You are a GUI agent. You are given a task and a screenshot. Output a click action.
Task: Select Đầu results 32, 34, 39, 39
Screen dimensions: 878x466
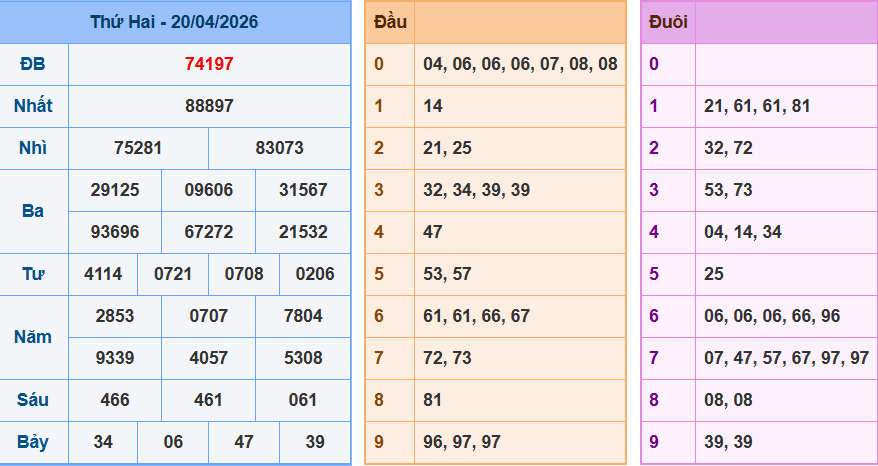(x=476, y=190)
